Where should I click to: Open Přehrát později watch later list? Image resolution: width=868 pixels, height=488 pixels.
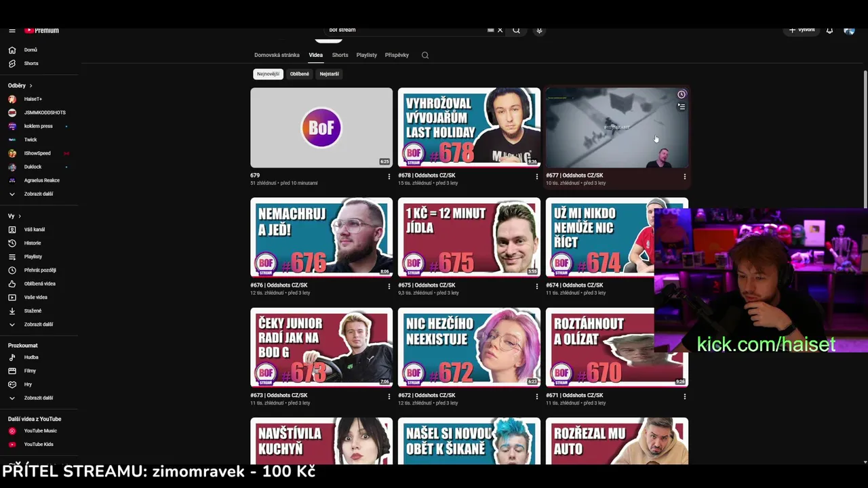click(39, 270)
